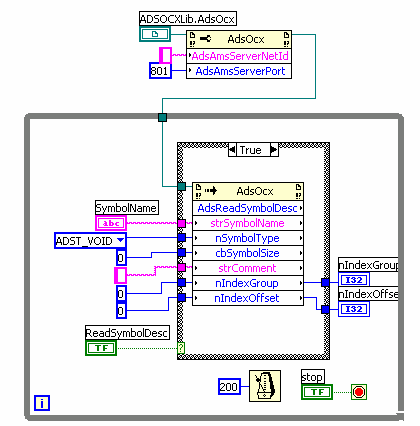Image resolution: width=420 pixels, height=426 pixels.
Task: Click the Wait Until Next ms metronome icon
Action: pyautogui.click(x=265, y=386)
